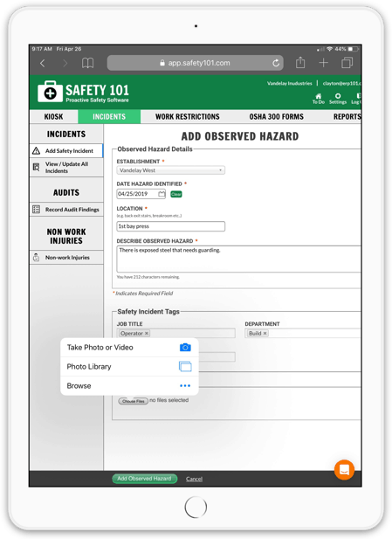
Task: Open Settings gear in header
Action: coord(338,99)
